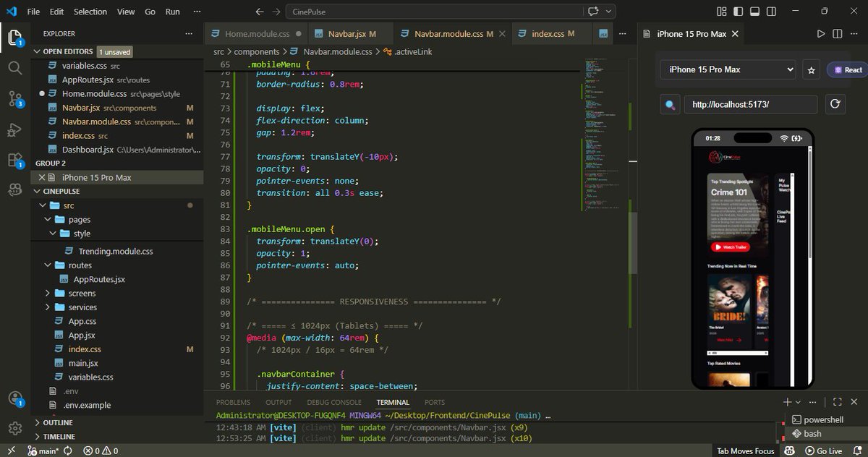Open the inspect tool beside the localhost URL

(669, 104)
